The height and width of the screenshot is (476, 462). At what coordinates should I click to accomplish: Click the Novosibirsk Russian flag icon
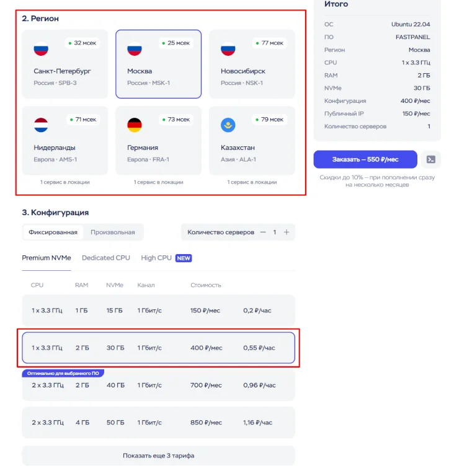tap(228, 48)
